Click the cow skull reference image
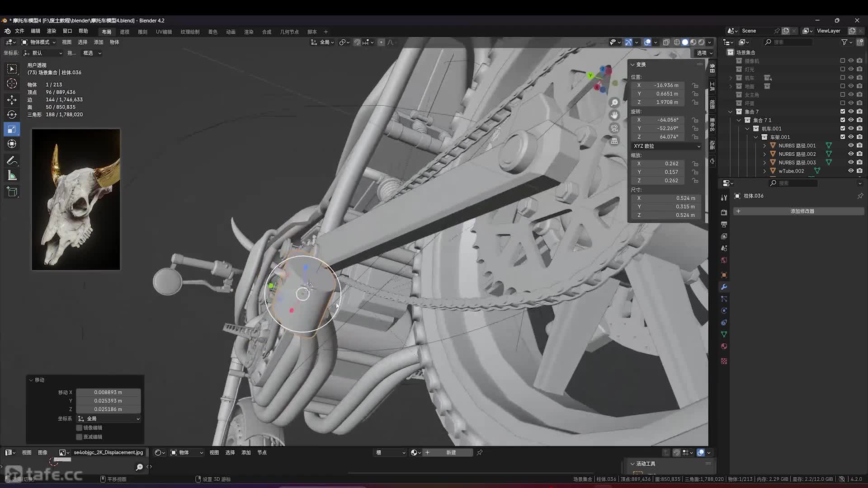 click(x=76, y=199)
